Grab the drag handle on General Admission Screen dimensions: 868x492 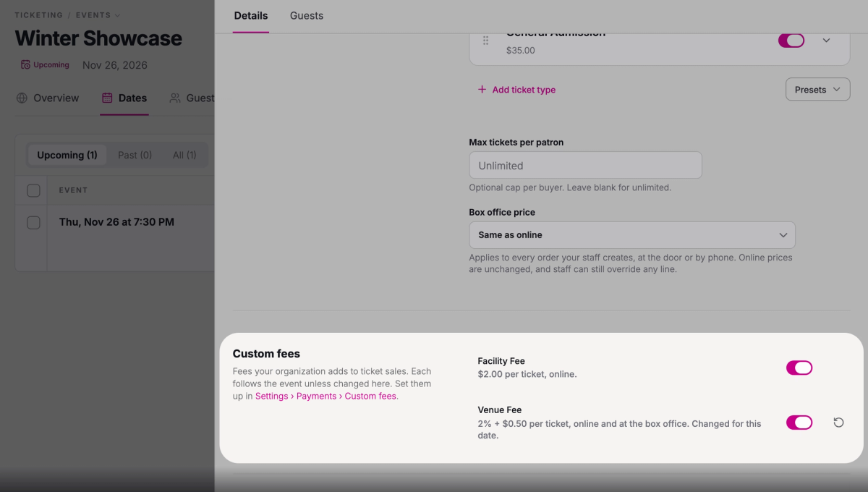click(x=485, y=41)
